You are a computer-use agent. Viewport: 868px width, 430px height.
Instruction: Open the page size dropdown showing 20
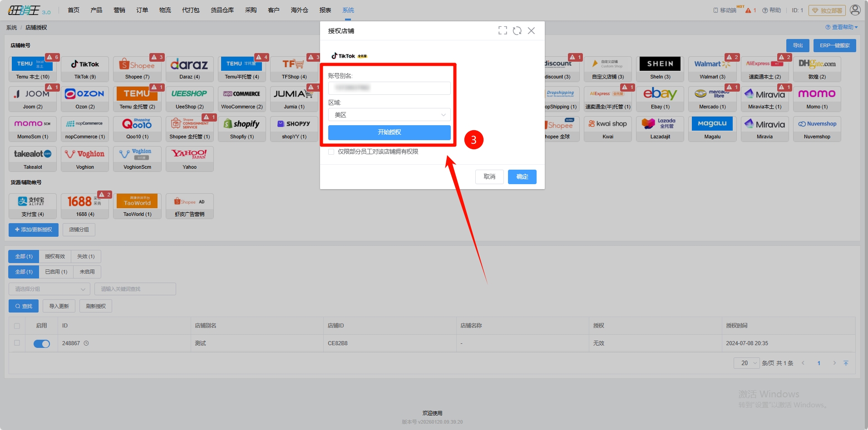[x=746, y=363]
